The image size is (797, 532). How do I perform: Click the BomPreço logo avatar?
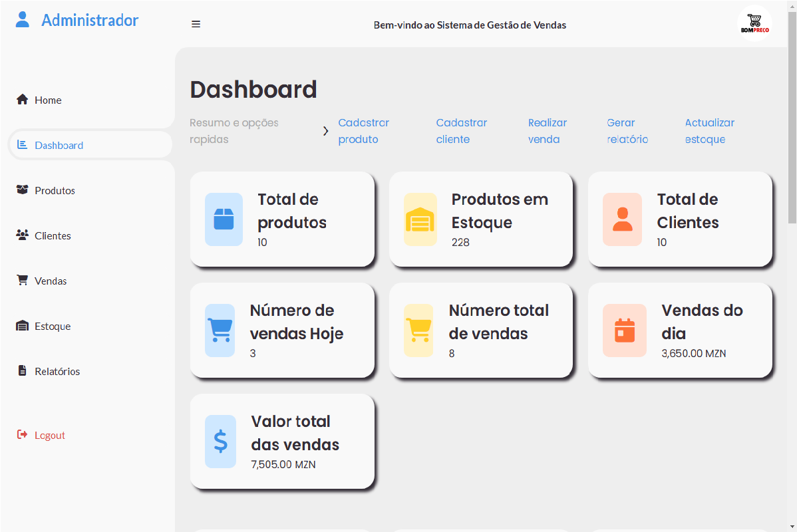(754, 24)
